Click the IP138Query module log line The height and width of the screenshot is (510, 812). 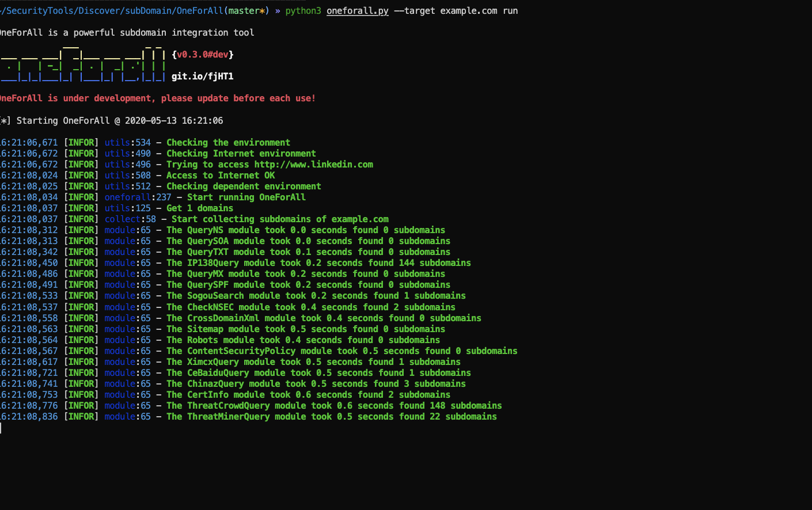coord(318,263)
